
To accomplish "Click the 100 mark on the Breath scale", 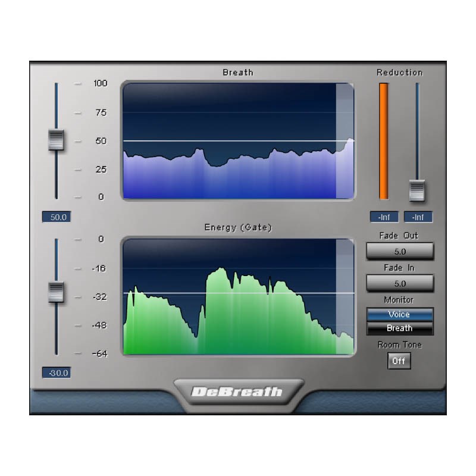I will (x=100, y=83).
